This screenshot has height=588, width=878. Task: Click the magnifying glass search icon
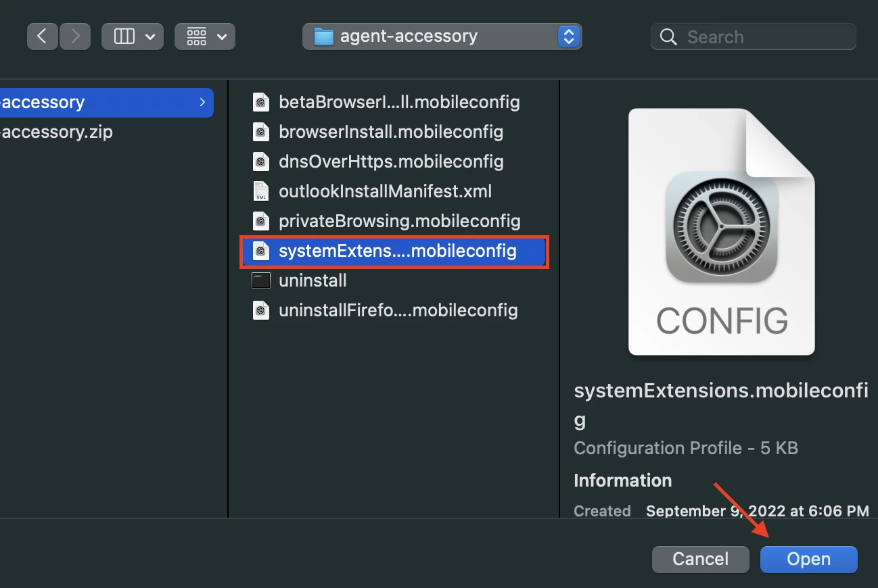(668, 36)
